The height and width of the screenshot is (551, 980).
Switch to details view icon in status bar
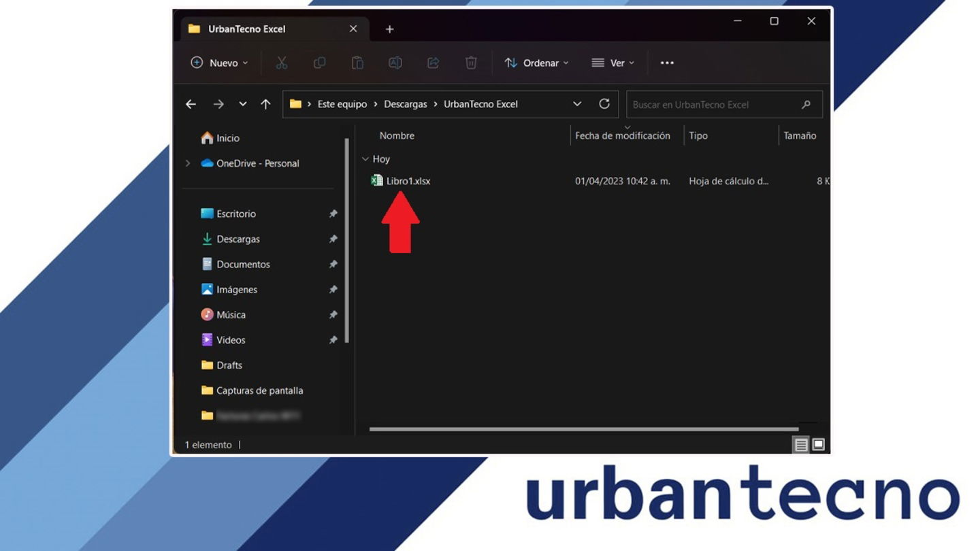801,444
